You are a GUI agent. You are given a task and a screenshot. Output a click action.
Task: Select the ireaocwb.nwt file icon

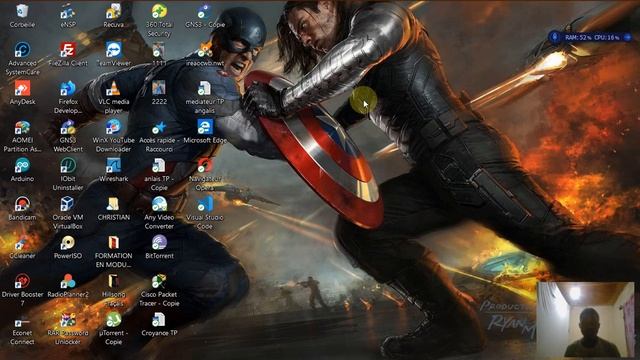click(x=205, y=50)
